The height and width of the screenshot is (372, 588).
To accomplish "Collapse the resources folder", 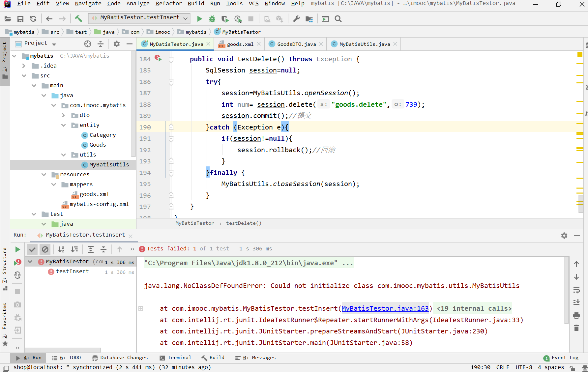I will [x=44, y=174].
